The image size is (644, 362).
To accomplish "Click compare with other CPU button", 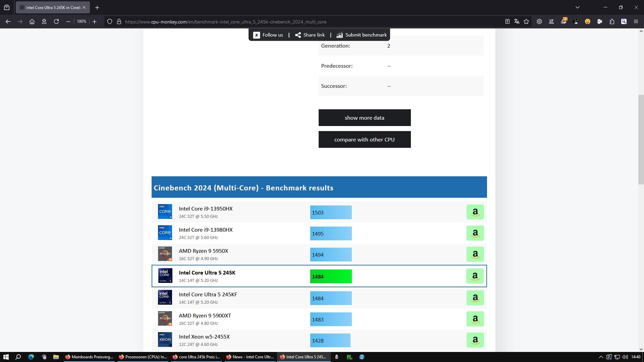I will (364, 139).
